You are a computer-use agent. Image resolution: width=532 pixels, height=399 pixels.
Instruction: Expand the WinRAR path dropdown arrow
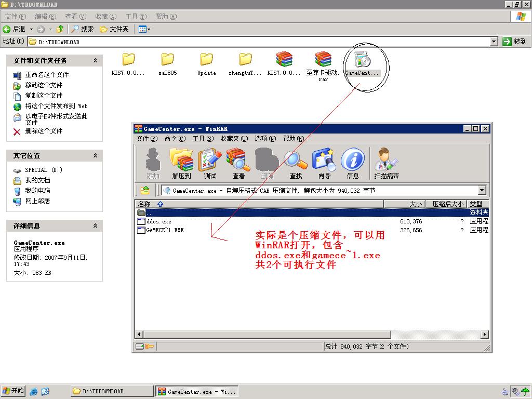coord(482,190)
